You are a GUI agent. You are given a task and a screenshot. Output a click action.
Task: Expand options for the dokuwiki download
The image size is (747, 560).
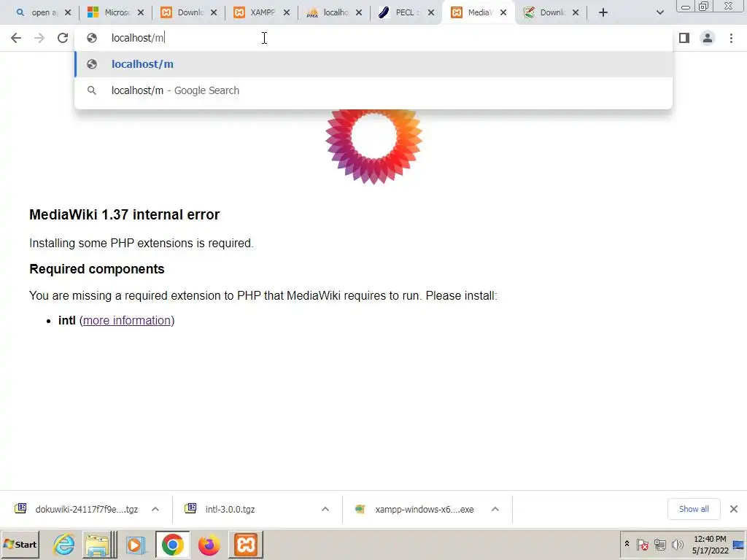[155, 509]
